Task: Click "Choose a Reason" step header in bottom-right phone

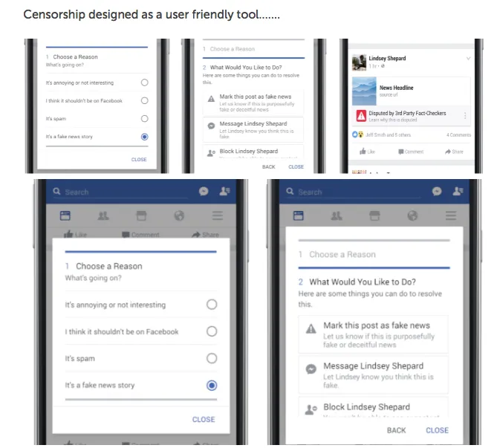Action: (x=342, y=255)
